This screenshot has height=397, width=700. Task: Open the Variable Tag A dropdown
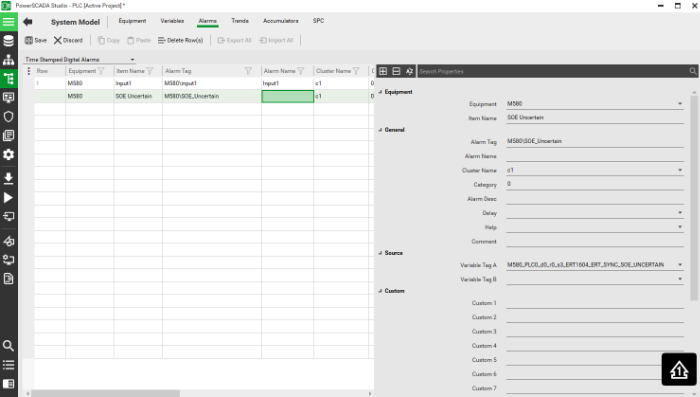click(x=680, y=265)
